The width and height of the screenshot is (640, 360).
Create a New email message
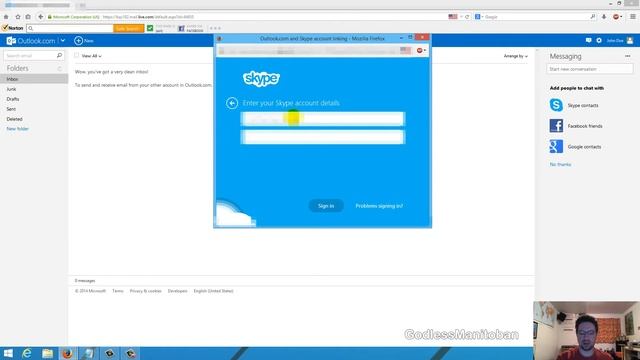click(84, 40)
